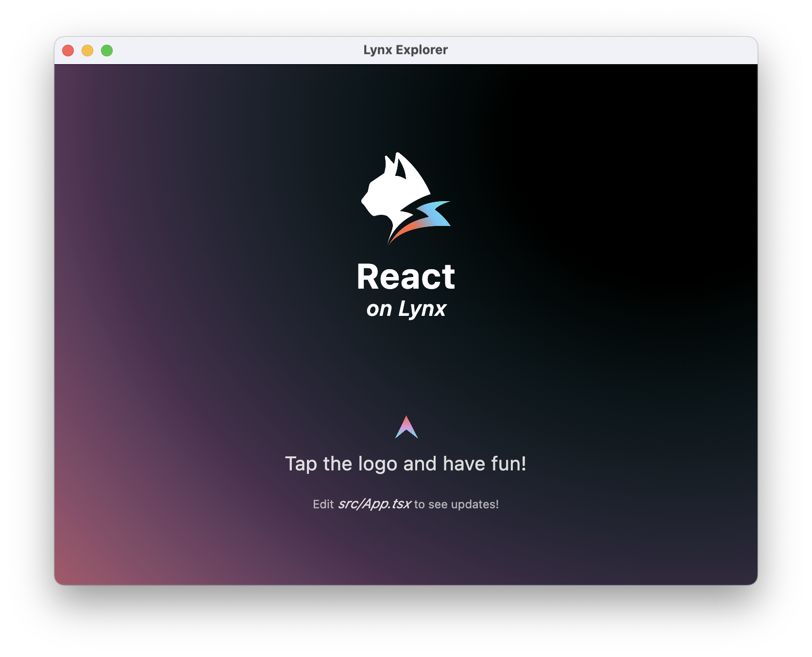Click the word 'Lynx' in the subtitle

point(422,310)
